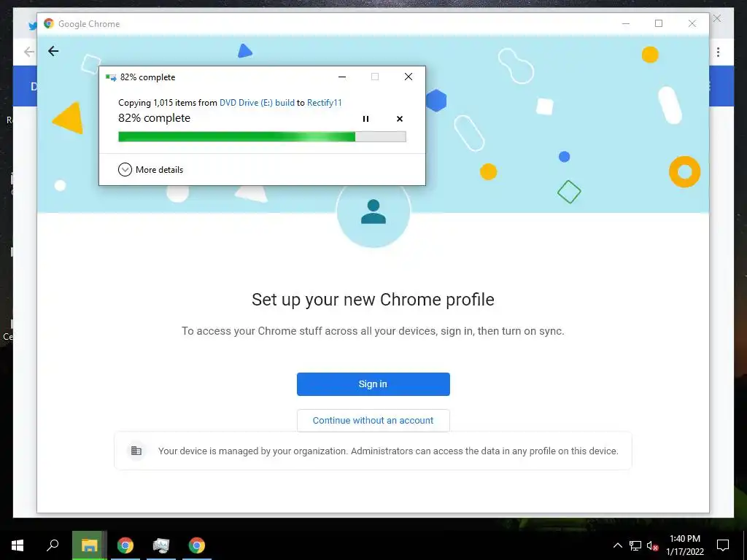Minimize the copy progress dialog
The width and height of the screenshot is (747, 560).
point(342,77)
